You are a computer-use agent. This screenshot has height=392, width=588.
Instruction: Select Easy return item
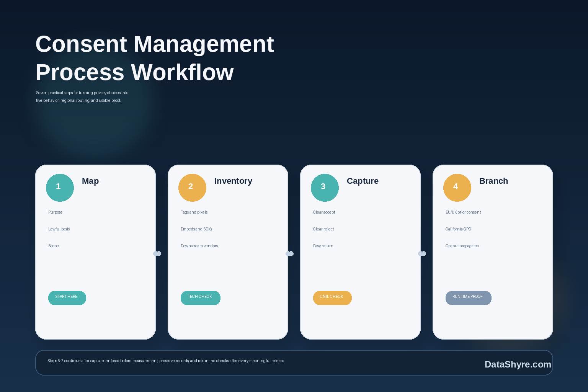click(x=323, y=246)
